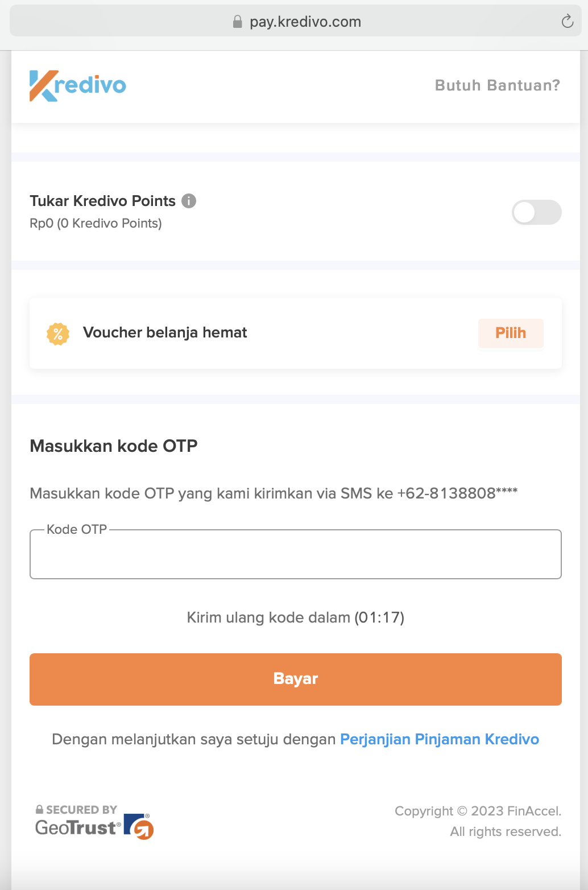
Task: Focus the Kode OTP input field
Action: click(x=296, y=554)
